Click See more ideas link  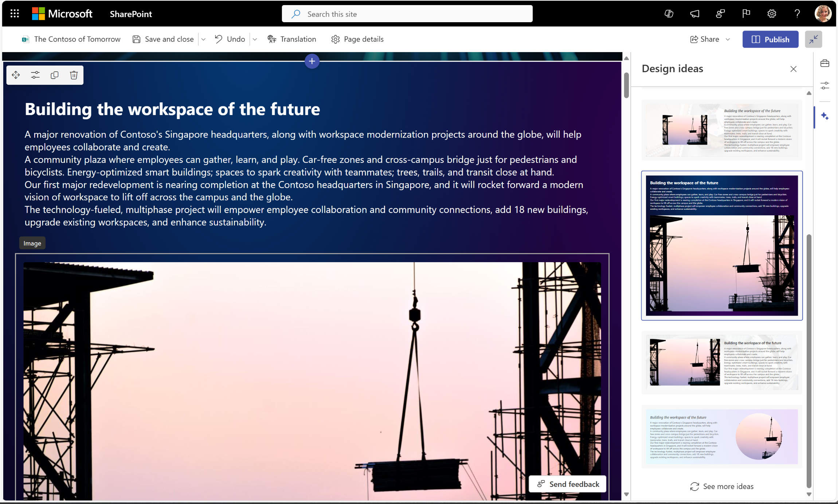point(723,486)
